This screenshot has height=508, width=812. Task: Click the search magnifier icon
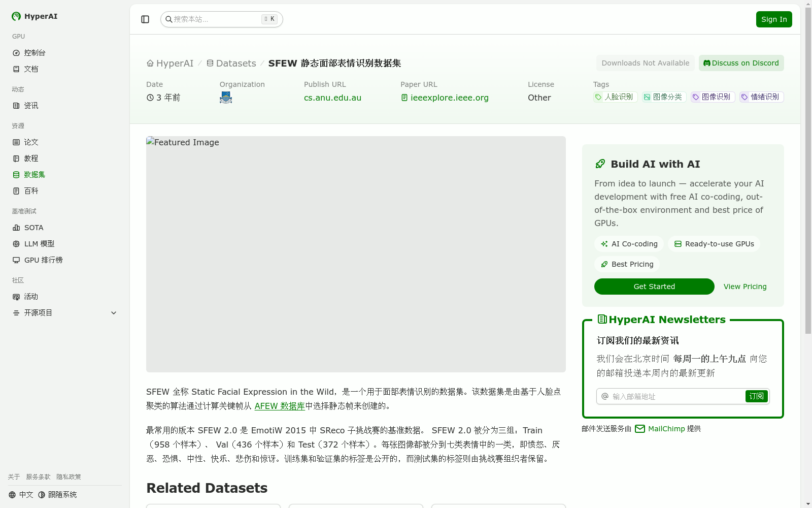(x=169, y=19)
